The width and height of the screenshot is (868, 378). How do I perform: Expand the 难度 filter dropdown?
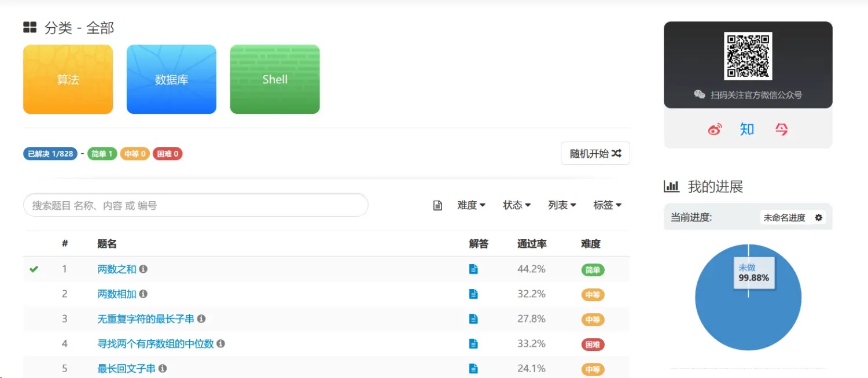[x=471, y=205]
